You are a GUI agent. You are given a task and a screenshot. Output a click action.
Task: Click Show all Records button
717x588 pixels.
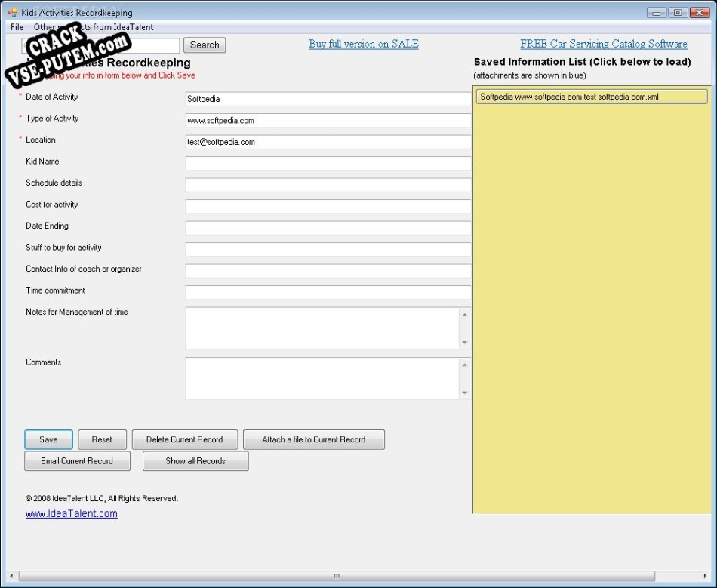coord(195,461)
